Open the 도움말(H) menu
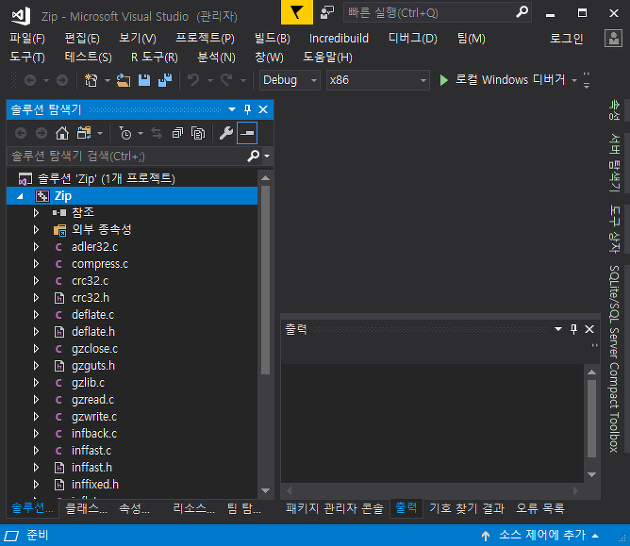The width and height of the screenshot is (630, 546). coord(327,57)
